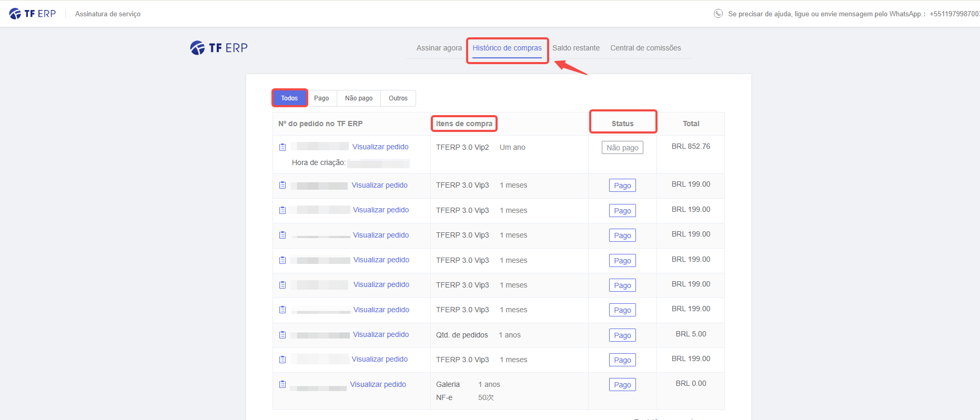Click the Nº do pedido no TF ERP header
This screenshot has height=420, width=980.
[320, 124]
